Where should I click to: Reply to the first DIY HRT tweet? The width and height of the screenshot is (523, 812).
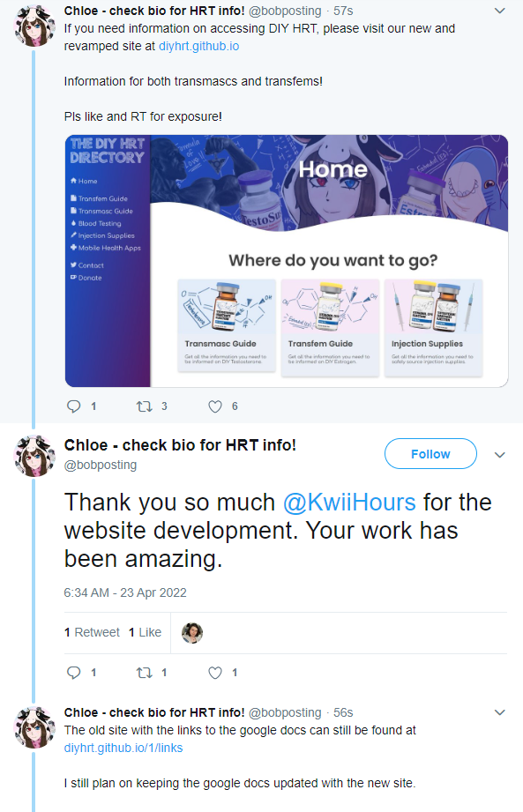[74, 406]
